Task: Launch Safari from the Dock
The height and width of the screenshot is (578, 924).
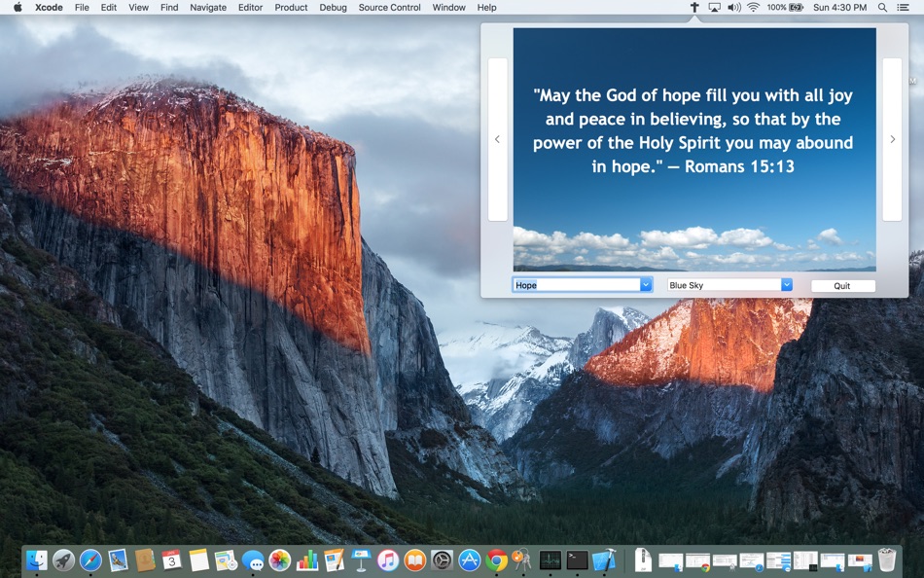Action: 90,560
